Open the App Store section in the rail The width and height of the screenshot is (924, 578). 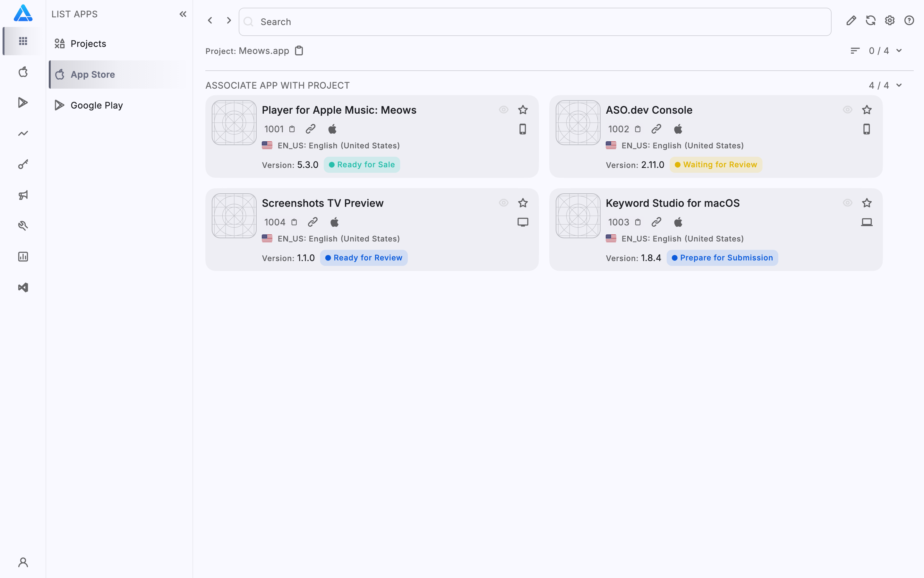23,72
